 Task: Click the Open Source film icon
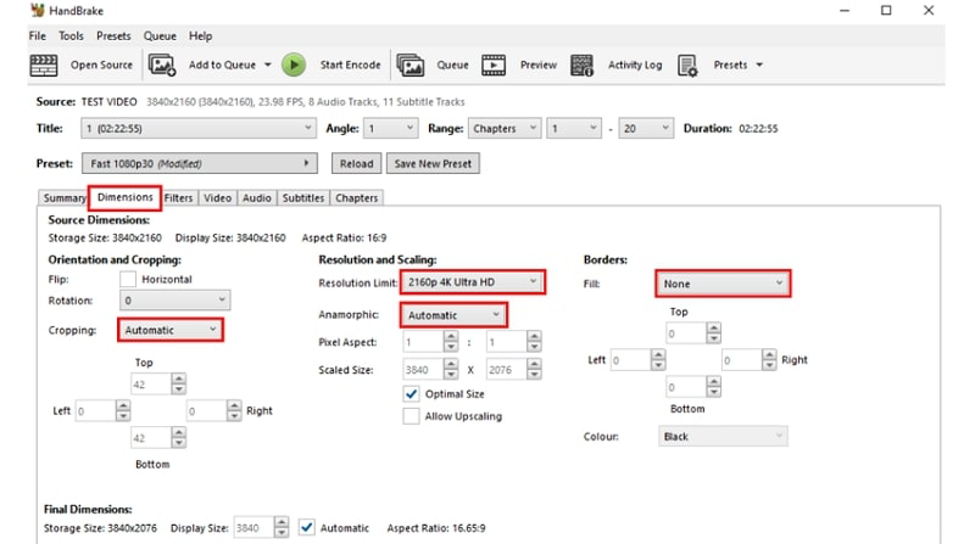pos(44,65)
